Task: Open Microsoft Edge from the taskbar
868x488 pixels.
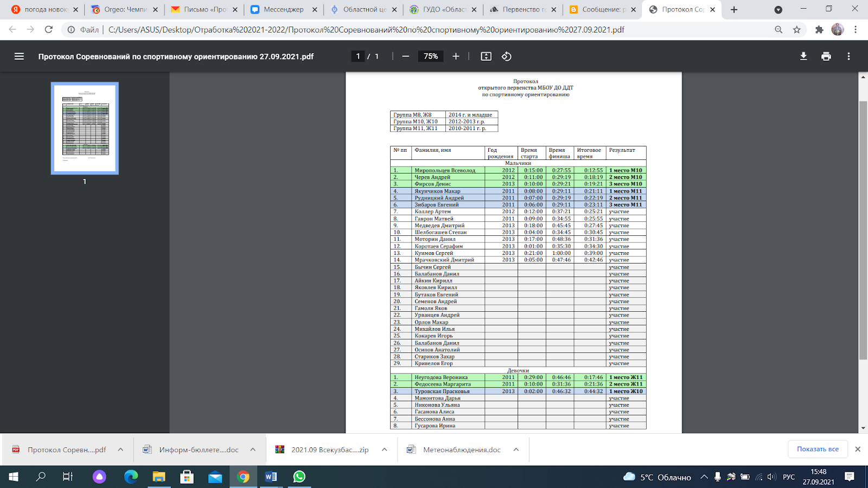Action: [x=131, y=477]
